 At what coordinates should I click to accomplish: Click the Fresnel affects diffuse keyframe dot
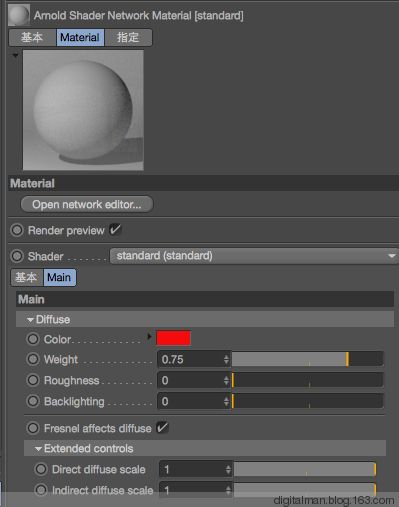(x=33, y=428)
